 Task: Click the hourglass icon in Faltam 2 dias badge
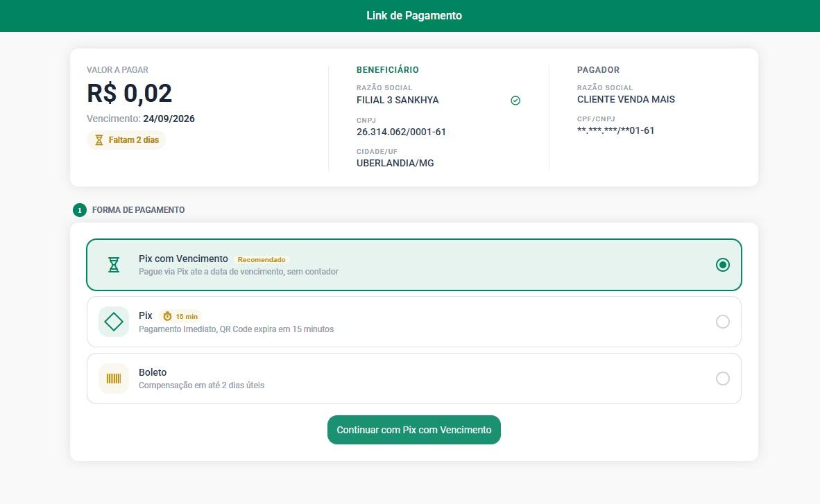[x=99, y=140]
